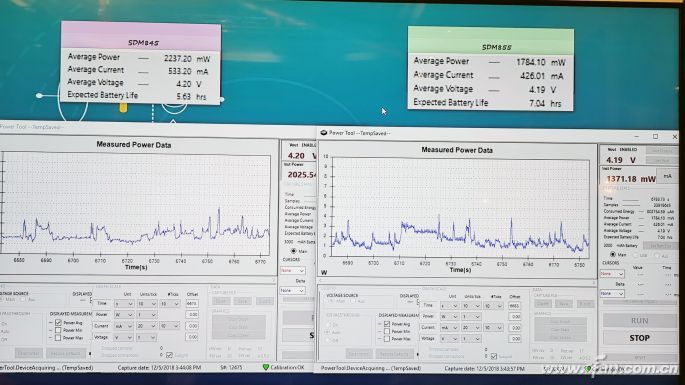
Task: Enable Power Max checkbox in left window
Action: tap(59, 337)
